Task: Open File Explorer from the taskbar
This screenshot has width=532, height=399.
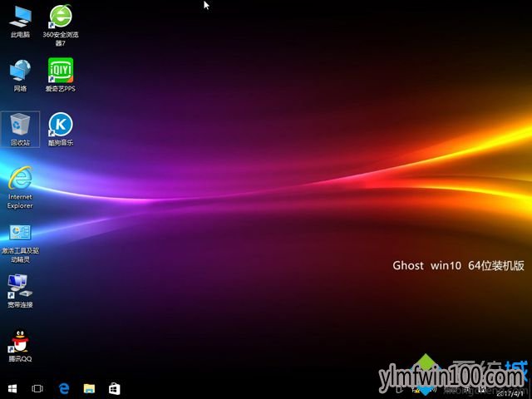Action: [89, 388]
